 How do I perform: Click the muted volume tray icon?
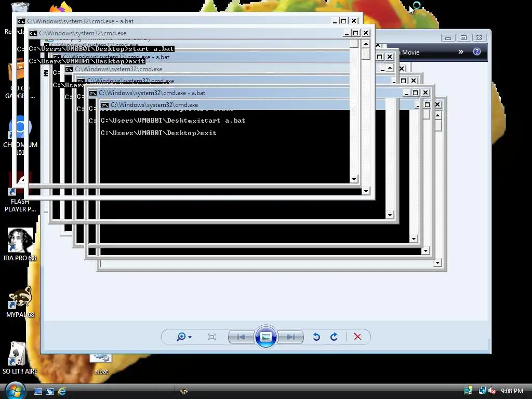coord(493,391)
